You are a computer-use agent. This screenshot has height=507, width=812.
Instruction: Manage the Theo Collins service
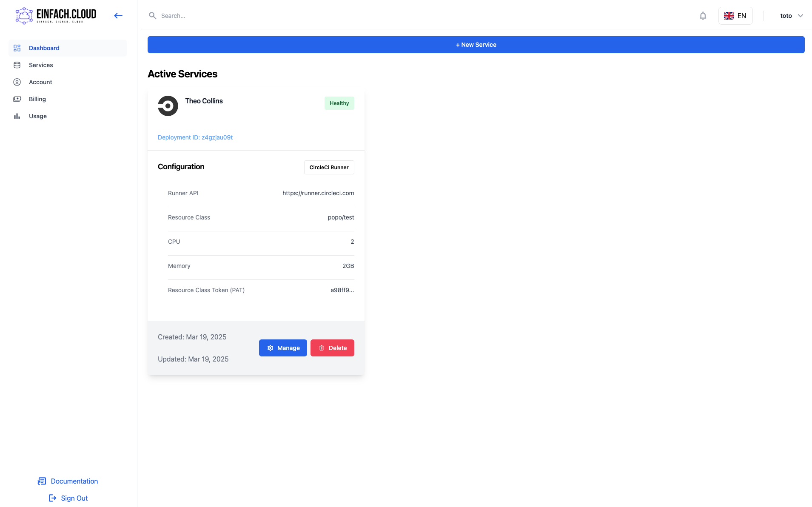coord(283,348)
